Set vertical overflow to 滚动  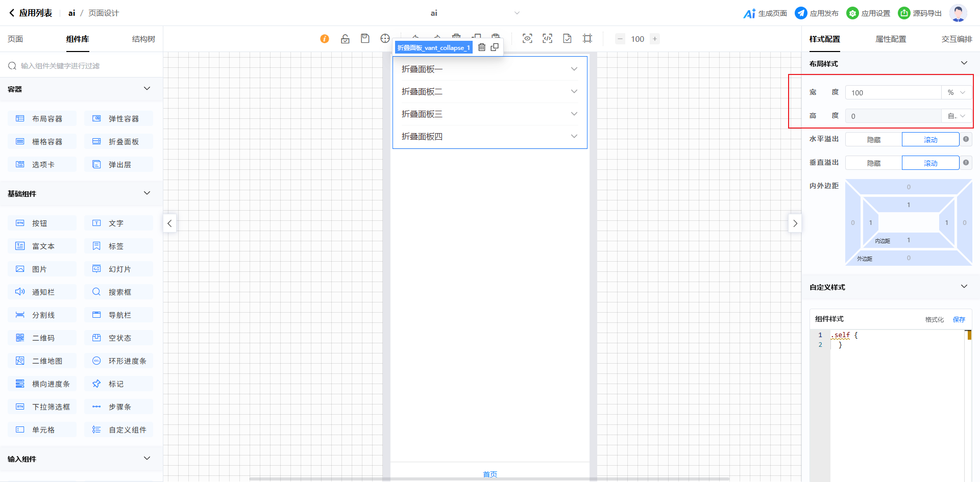pos(930,163)
